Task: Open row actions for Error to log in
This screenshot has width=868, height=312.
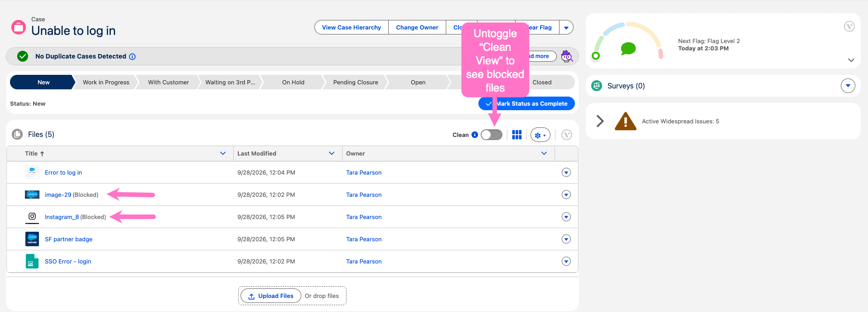Action: [x=566, y=172]
